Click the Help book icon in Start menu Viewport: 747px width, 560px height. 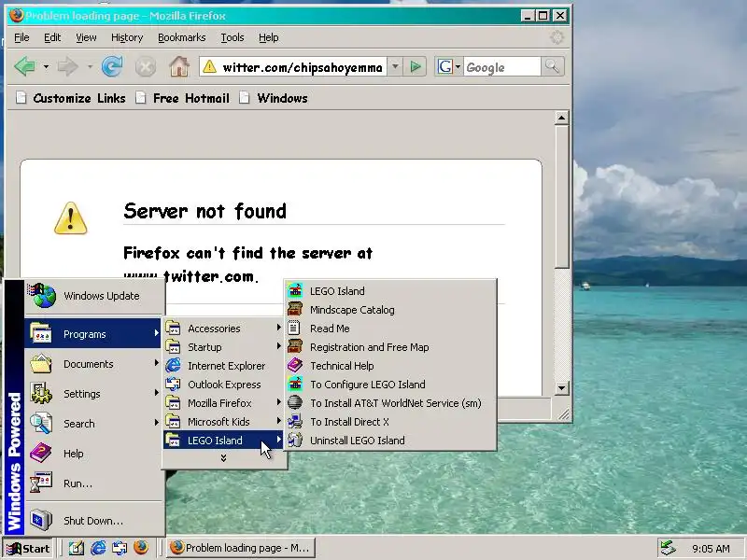tap(41, 453)
